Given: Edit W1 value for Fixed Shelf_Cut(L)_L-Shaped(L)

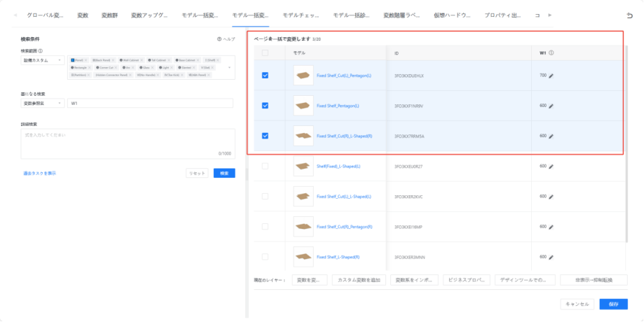Looking at the screenshot, I should [551, 197].
